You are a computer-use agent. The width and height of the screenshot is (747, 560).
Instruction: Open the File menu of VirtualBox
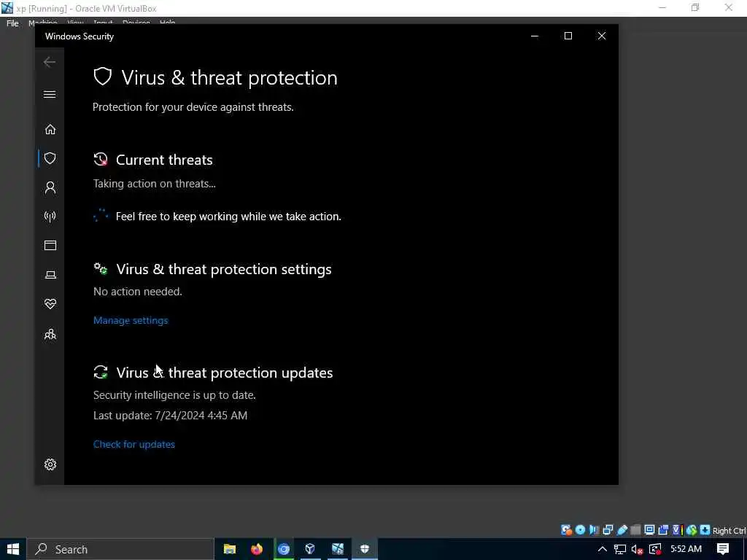coord(12,23)
